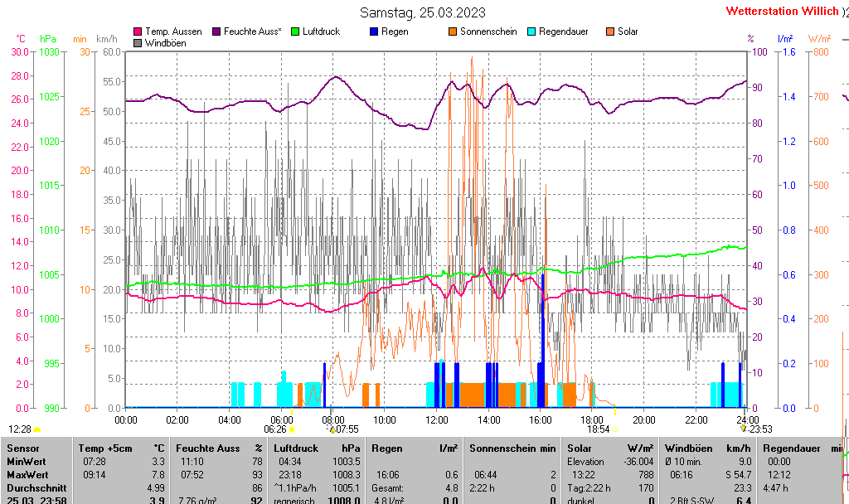
Task: Click the -36.004 elevation value
Action: (639, 462)
